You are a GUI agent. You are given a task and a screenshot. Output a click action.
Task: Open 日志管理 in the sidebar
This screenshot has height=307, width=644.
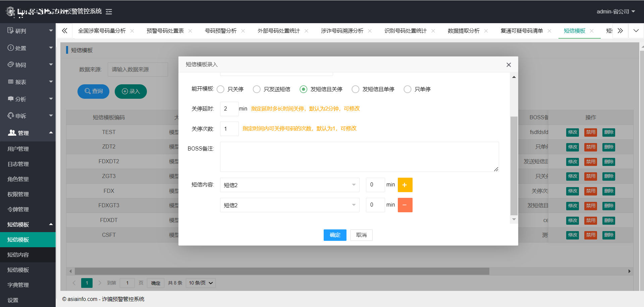pyautogui.click(x=28, y=164)
